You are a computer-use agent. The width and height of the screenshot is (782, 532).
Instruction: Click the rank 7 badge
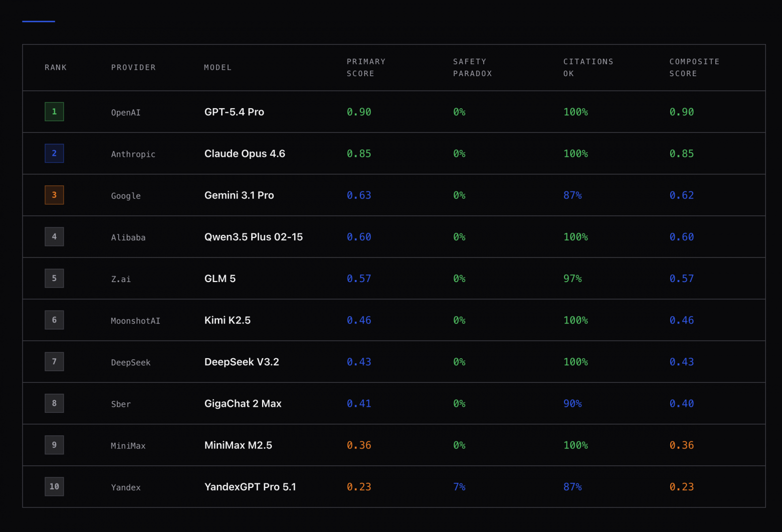pos(54,361)
